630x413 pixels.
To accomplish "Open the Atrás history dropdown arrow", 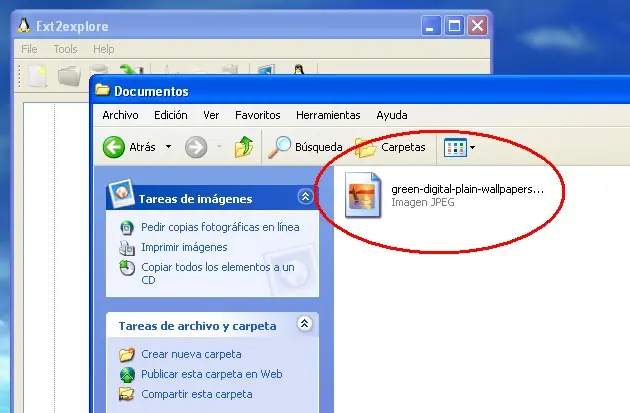I will pyautogui.click(x=168, y=147).
